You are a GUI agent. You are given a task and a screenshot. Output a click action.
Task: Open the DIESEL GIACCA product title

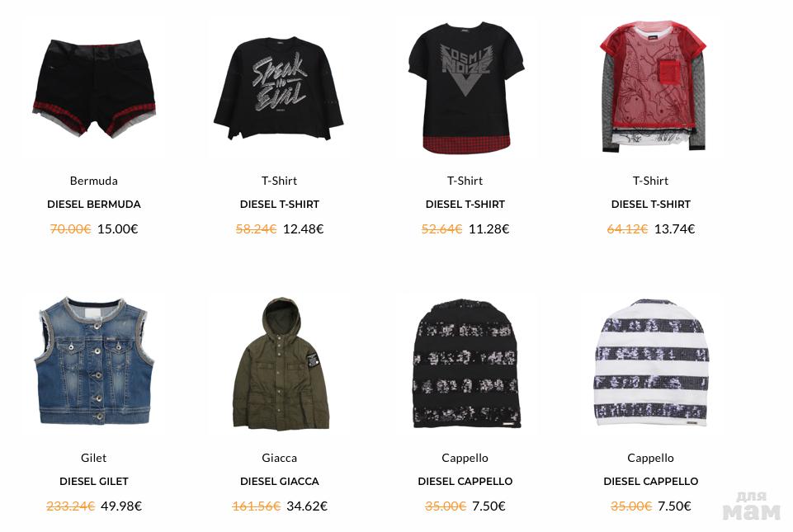[x=279, y=482]
